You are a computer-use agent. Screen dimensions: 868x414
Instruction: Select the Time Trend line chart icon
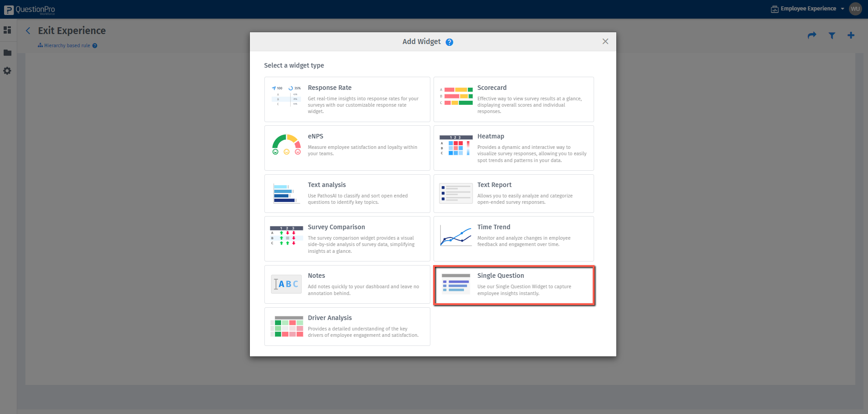click(x=456, y=236)
